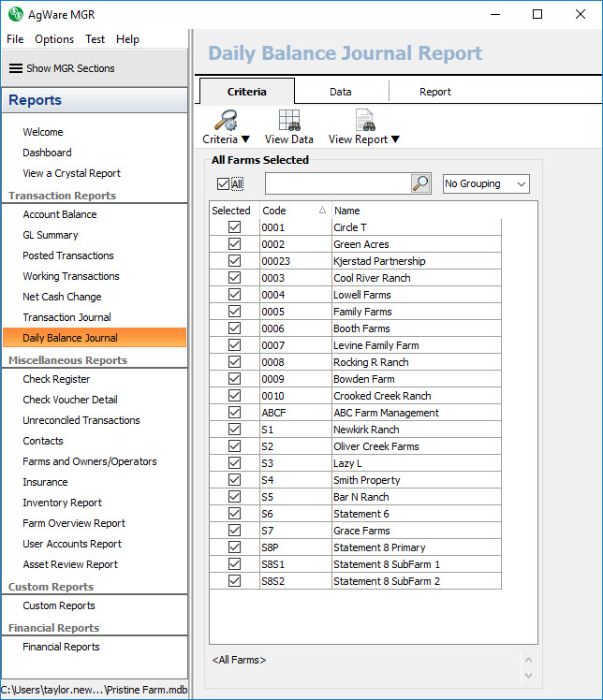Toggle the All farms checkbox
Viewport: 603px width, 700px height.
coord(222,183)
